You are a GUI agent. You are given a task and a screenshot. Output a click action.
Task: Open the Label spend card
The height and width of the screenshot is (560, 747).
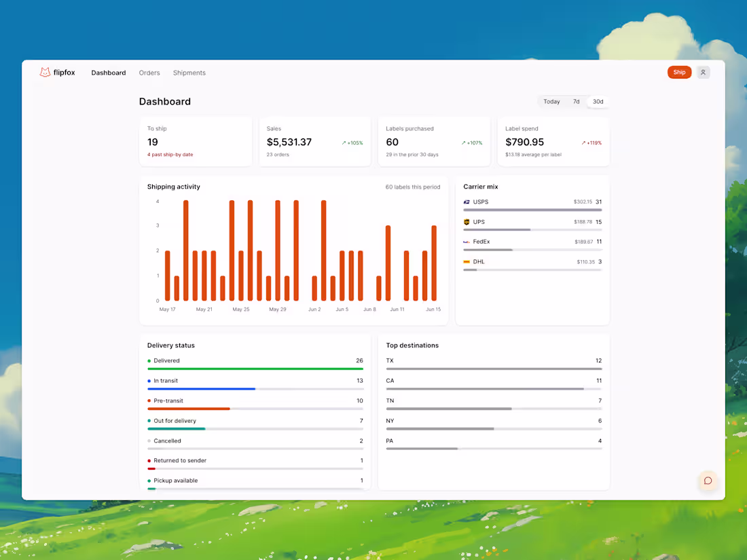(553, 141)
